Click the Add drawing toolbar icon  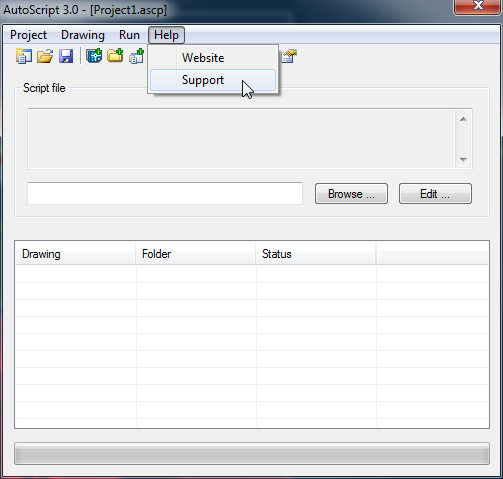click(94, 56)
